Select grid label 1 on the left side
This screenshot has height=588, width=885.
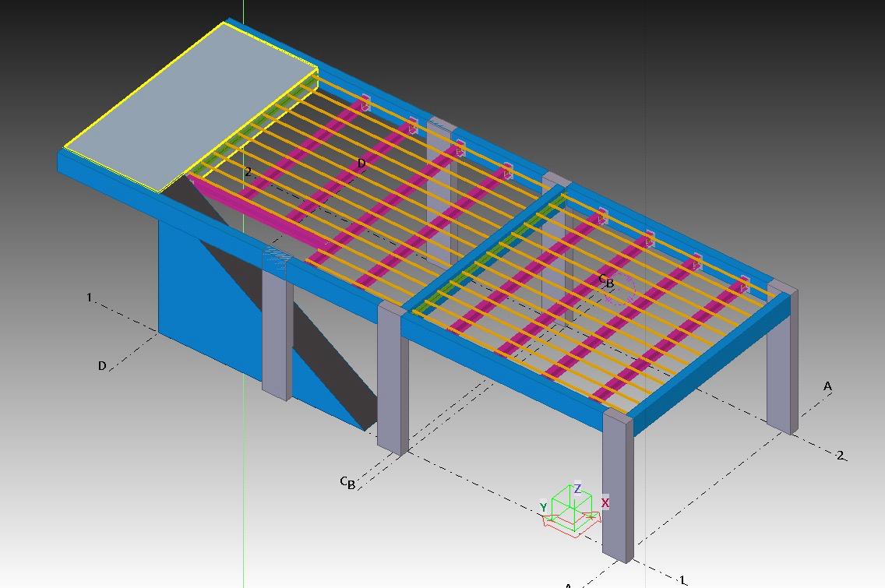click(90, 298)
